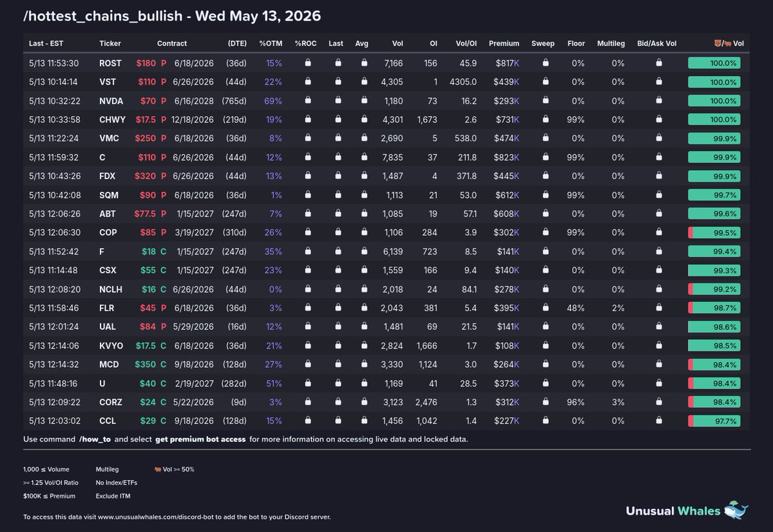The height and width of the screenshot is (532, 773).
Task: Click the $100K ≤ Premium filter text
Action: 49,496
